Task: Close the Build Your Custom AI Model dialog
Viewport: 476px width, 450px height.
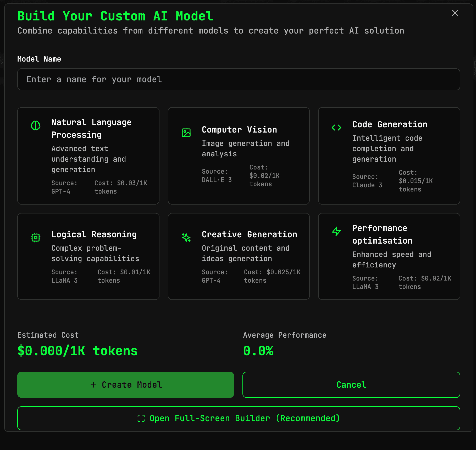Action: (455, 13)
